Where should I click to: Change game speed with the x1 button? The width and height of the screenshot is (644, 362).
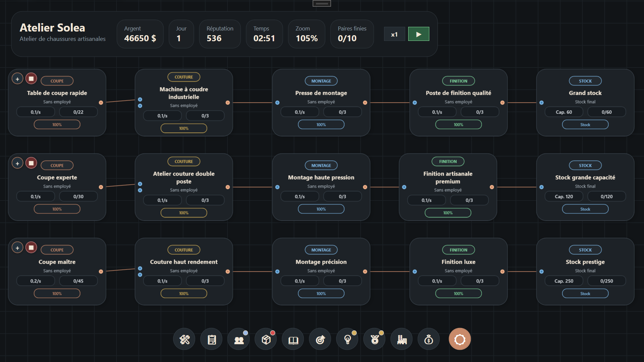[x=394, y=34]
